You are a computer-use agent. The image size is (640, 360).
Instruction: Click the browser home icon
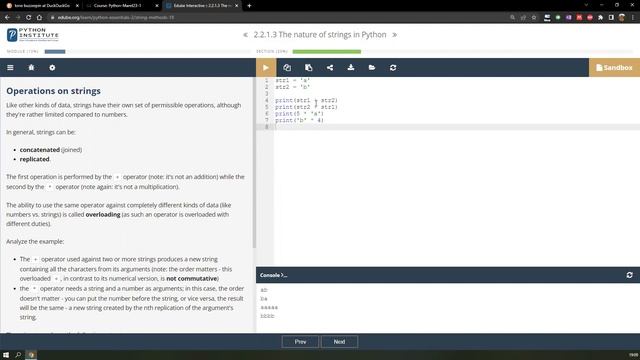point(39,18)
